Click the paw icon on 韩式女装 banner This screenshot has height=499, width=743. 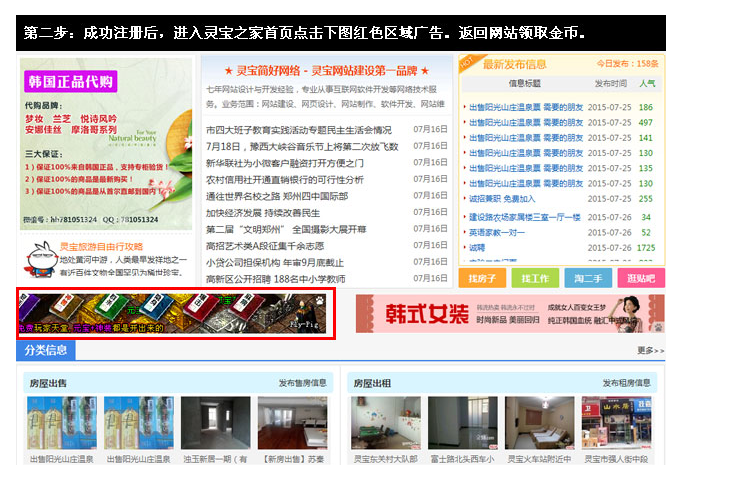(x=658, y=327)
